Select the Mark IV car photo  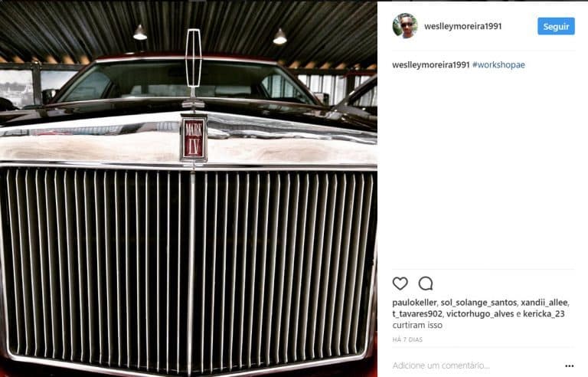coord(188,188)
